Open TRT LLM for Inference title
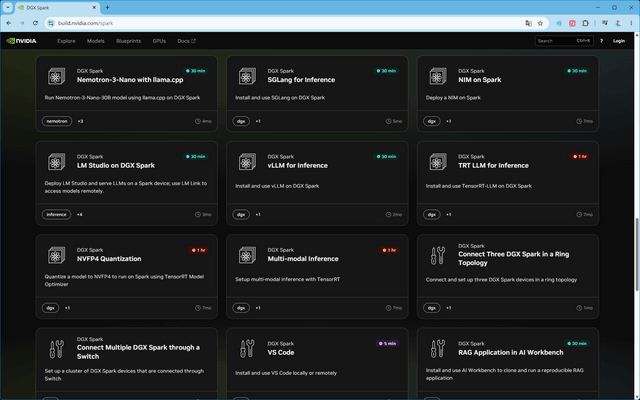640x400 pixels. pos(493,165)
